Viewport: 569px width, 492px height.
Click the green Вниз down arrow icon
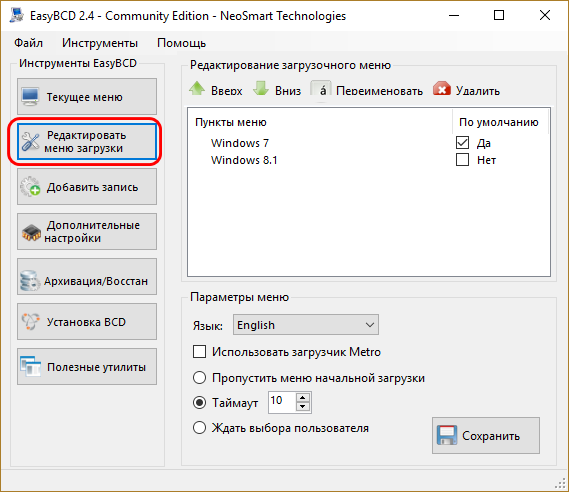261,89
